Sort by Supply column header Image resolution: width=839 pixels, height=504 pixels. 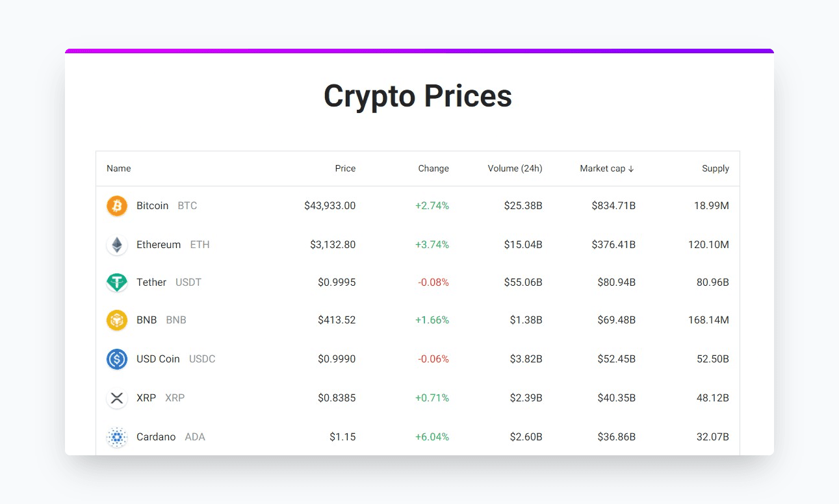pos(716,169)
